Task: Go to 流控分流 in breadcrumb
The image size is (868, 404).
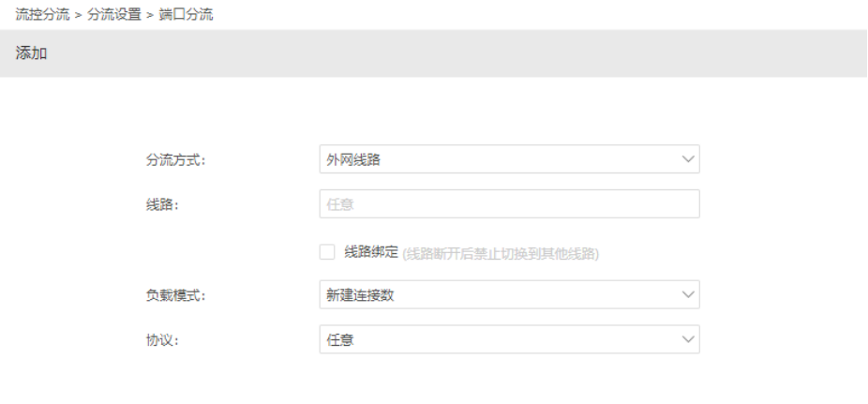Action: 42,14
